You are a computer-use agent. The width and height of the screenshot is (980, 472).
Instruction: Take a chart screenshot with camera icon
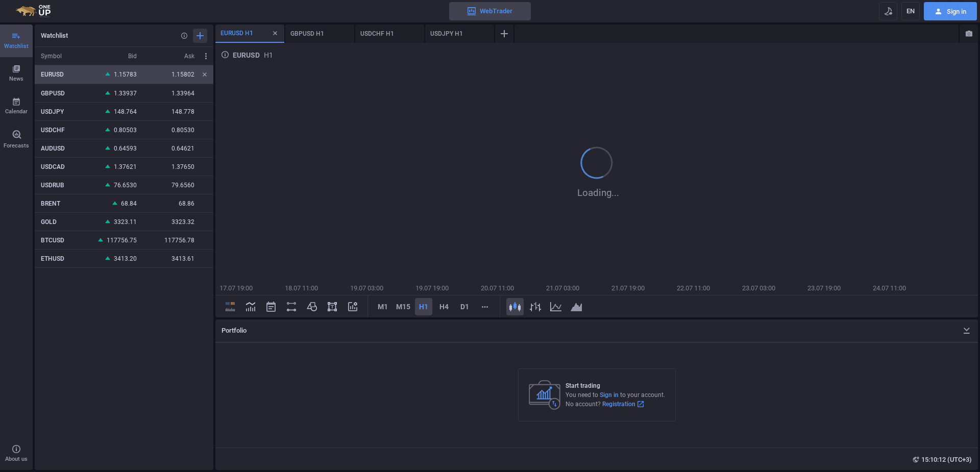969,34
